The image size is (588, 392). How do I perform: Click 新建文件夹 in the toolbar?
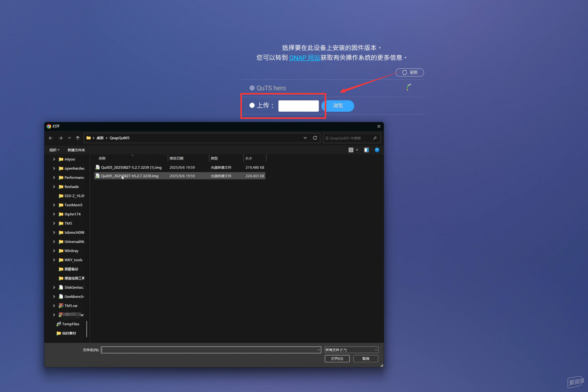[x=76, y=150]
